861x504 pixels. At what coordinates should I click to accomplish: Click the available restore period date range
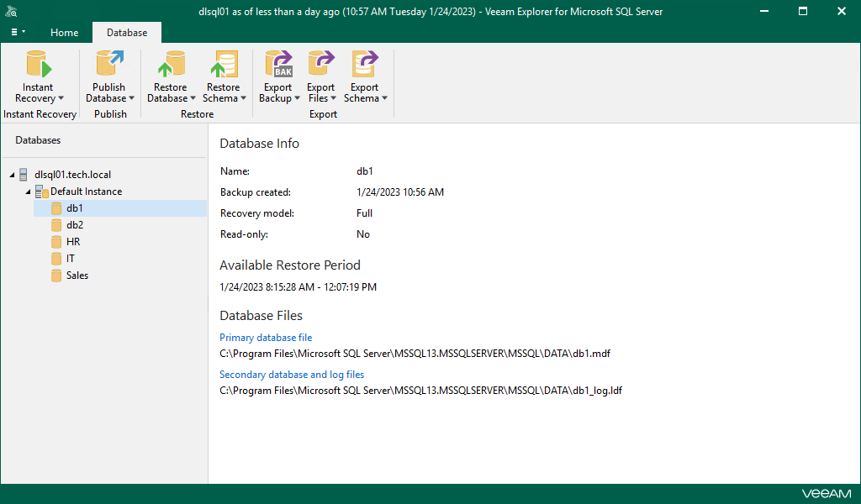coord(298,287)
